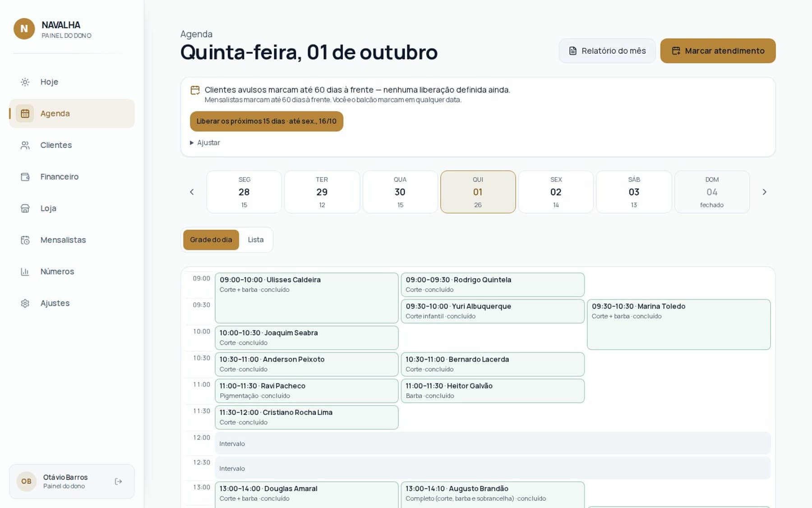Viewport: 812px width, 508px height.
Task: Click the gear icon beside Ajustes
Action: point(25,303)
